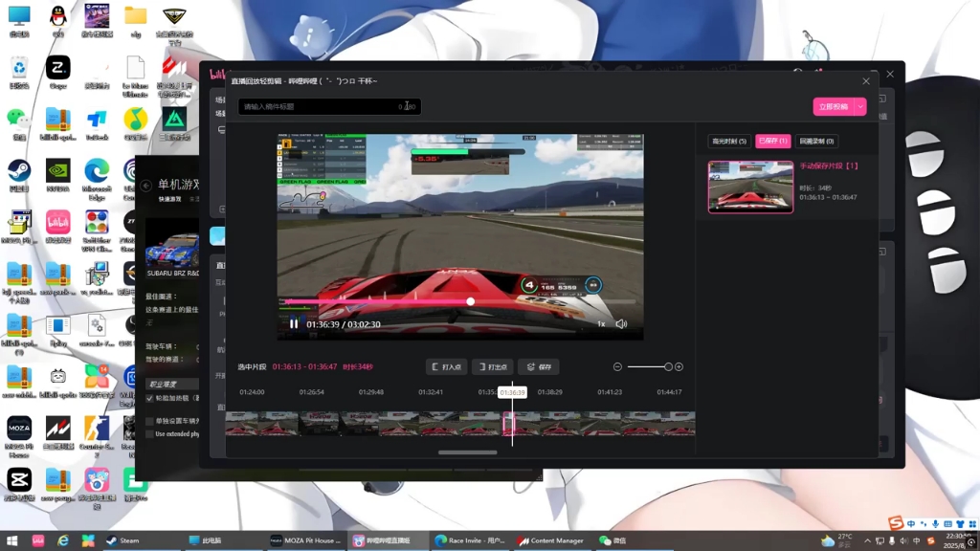Change the 1x playback speed
This screenshot has width=980, height=551.
tap(601, 324)
